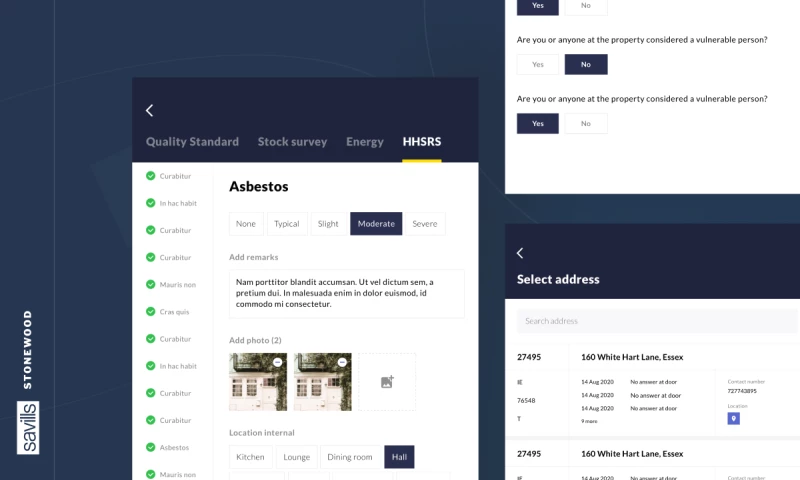
Task: Click the Search address field
Action: [x=657, y=321]
